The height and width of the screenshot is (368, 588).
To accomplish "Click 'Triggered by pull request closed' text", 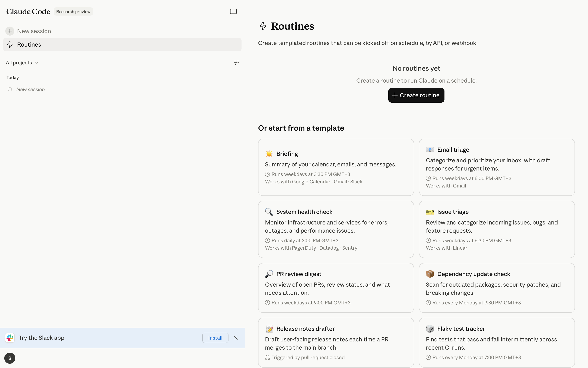I will pos(308,358).
